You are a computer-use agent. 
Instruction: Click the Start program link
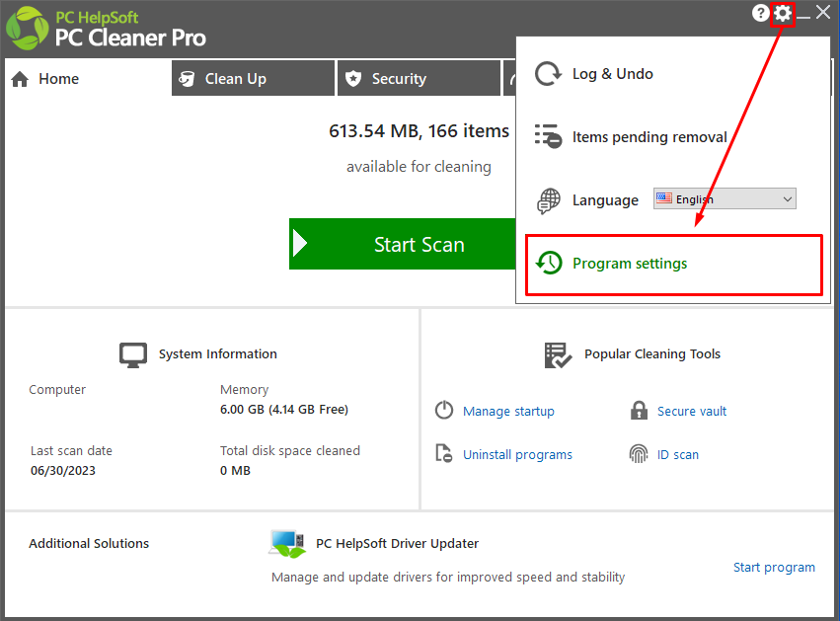774,567
